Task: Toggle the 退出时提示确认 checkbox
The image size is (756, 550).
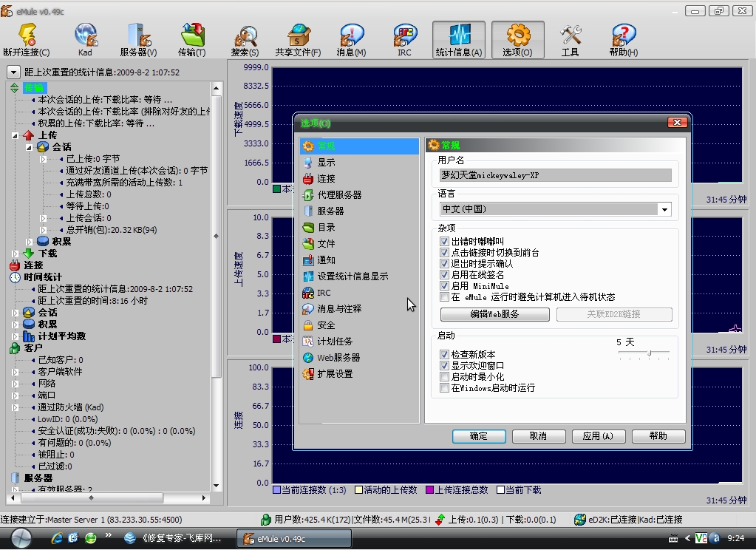Action: coord(445,263)
